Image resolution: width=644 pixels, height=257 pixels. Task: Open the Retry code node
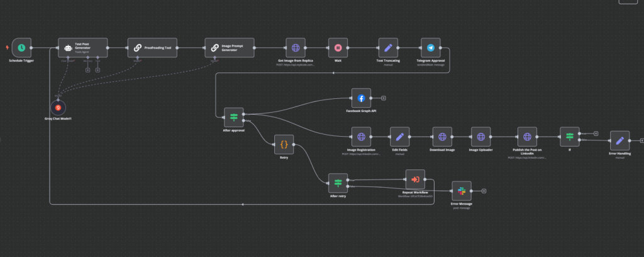(284, 144)
